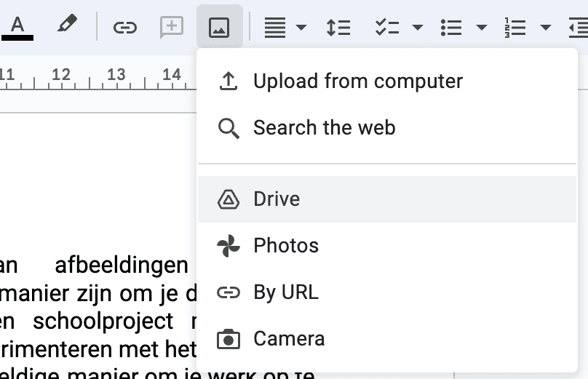Click the bulleted list icon

451,28
